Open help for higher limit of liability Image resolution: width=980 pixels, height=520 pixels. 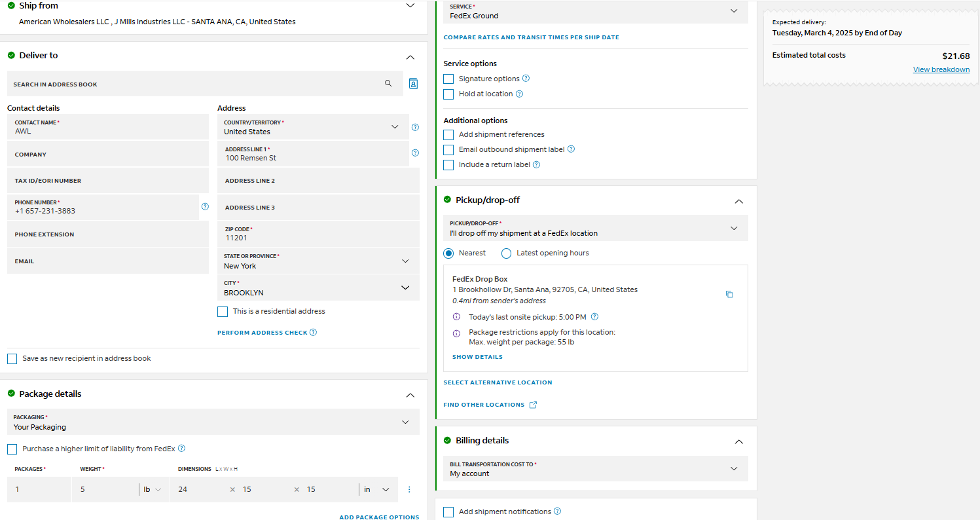tap(181, 449)
